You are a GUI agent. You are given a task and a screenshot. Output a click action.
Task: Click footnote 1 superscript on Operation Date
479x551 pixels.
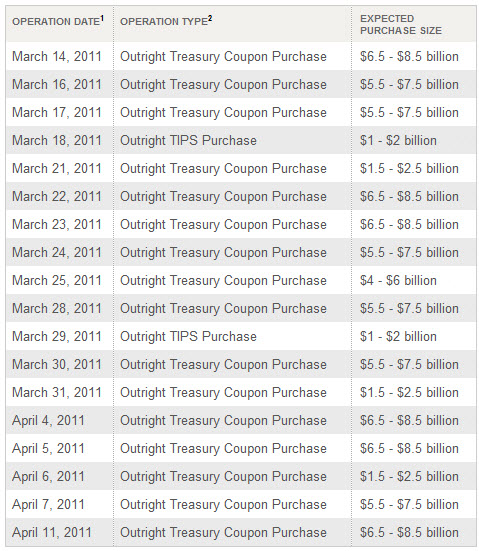pos(102,18)
